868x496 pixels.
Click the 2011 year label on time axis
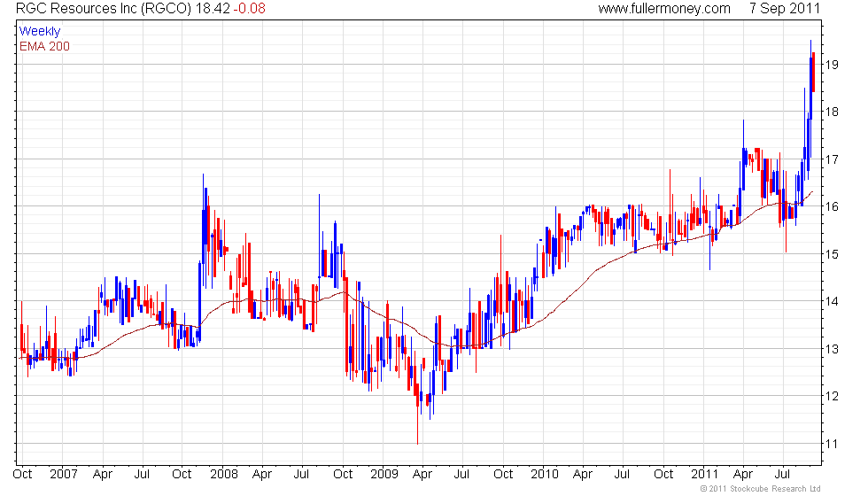[705, 474]
